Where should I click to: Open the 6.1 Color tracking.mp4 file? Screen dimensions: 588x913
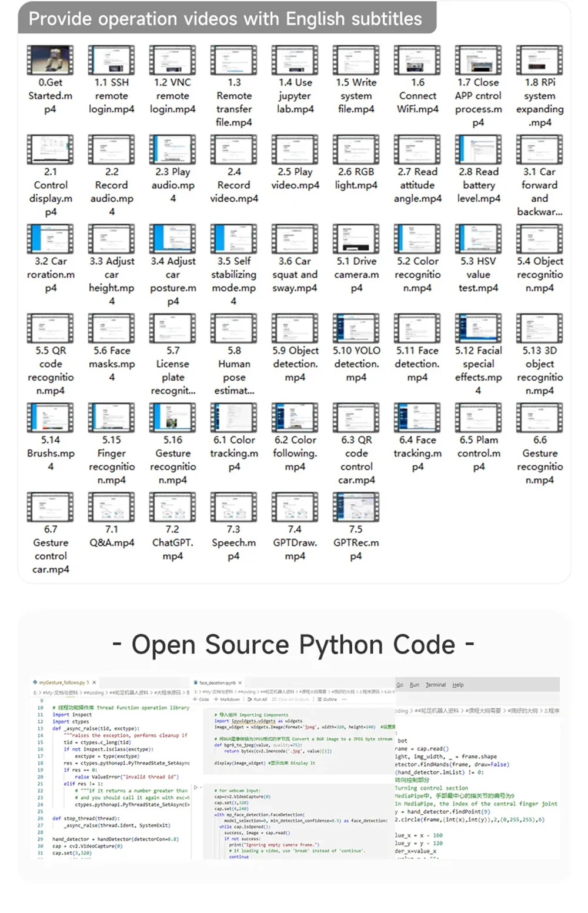(x=234, y=418)
